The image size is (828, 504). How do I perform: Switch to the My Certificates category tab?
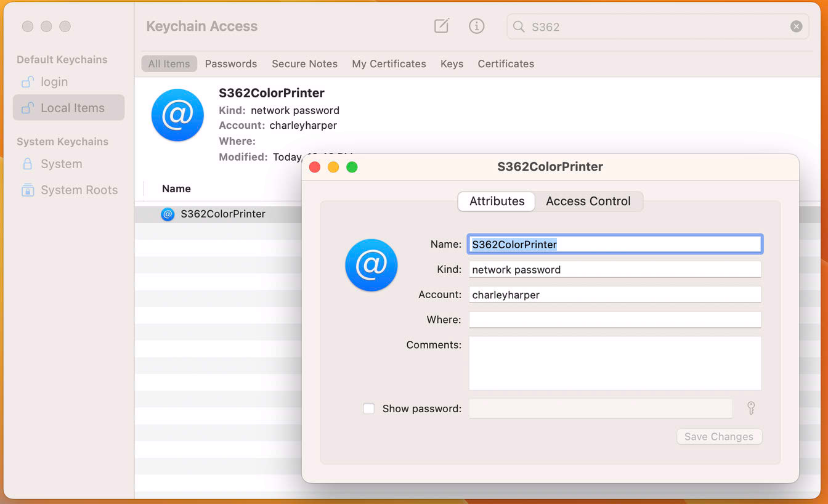pos(389,63)
